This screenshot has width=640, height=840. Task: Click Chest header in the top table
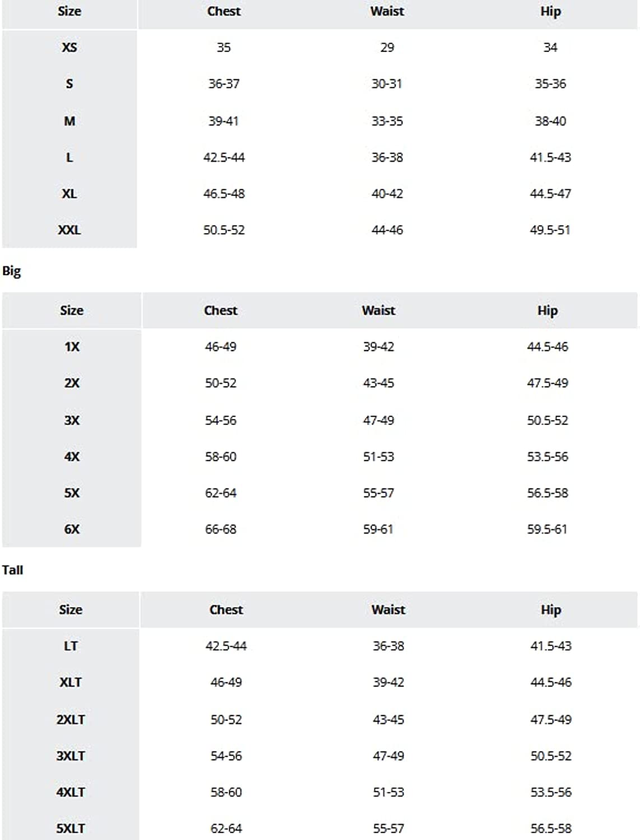click(x=224, y=11)
